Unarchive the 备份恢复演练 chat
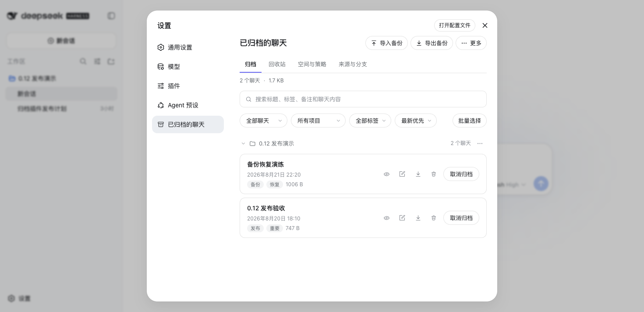Image resolution: width=644 pixels, height=312 pixels. point(461,174)
